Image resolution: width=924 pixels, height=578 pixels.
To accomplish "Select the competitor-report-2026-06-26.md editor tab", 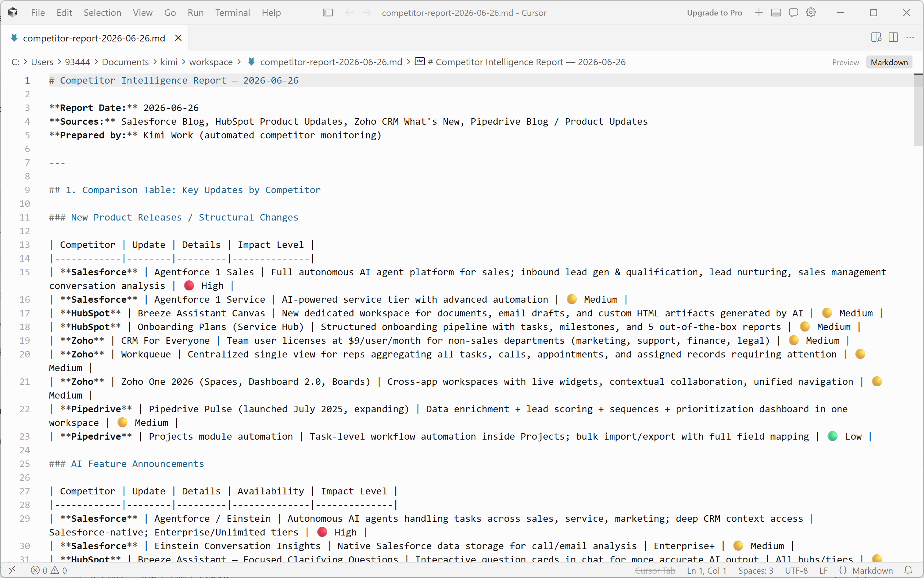I will tap(94, 38).
